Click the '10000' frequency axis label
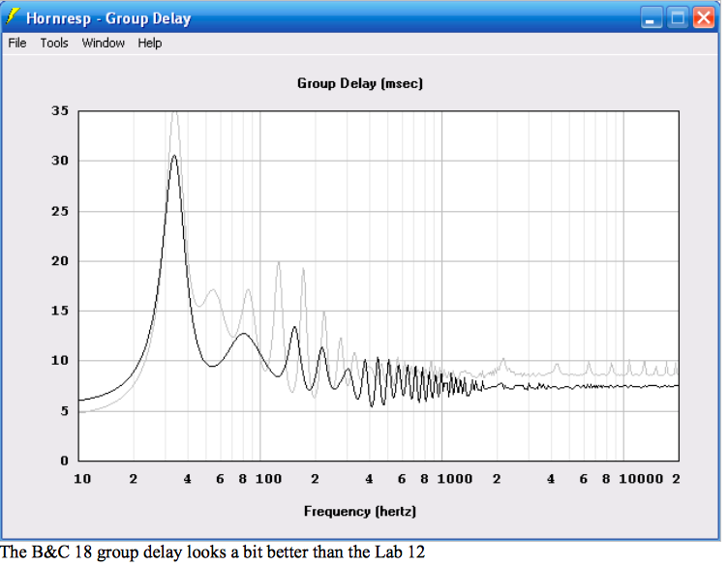Screen dimensions: 728x566 click(641, 479)
